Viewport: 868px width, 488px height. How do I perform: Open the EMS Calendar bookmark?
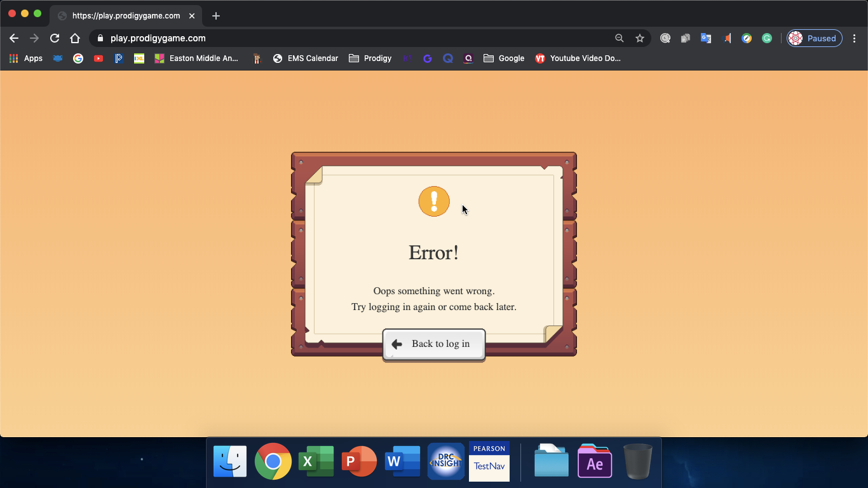tap(305, 58)
